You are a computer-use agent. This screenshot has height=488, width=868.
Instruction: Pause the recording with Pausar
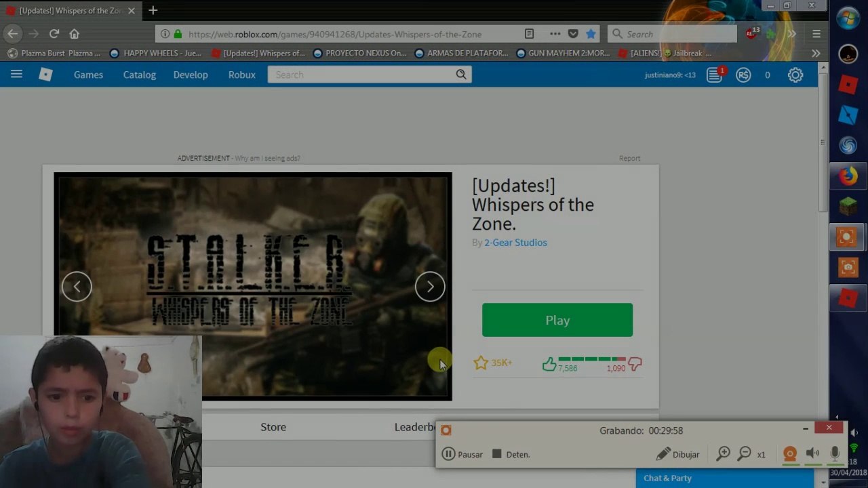(x=462, y=454)
